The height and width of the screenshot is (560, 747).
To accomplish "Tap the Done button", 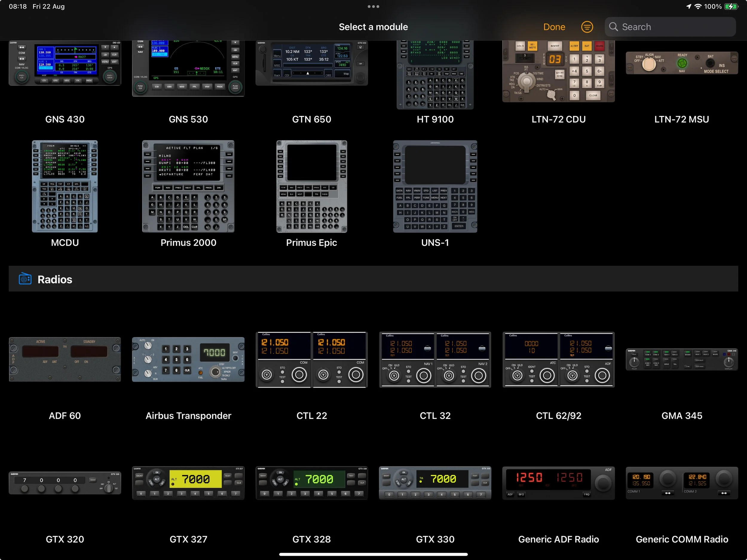I will [x=554, y=27].
